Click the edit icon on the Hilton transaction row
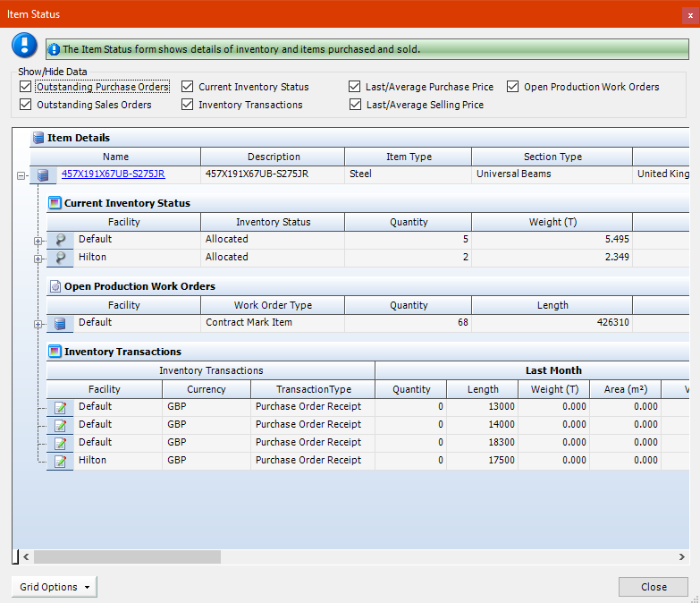 pyautogui.click(x=60, y=461)
